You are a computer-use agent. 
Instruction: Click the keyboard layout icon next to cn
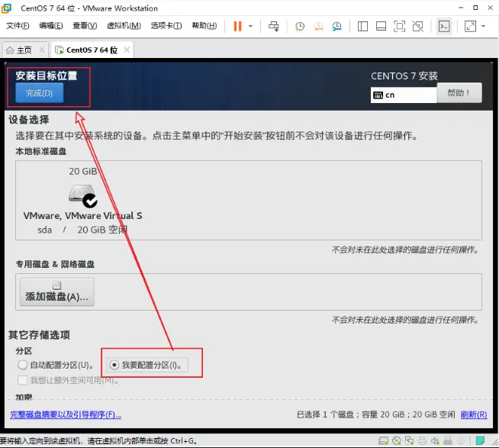(x=378, y=95)
